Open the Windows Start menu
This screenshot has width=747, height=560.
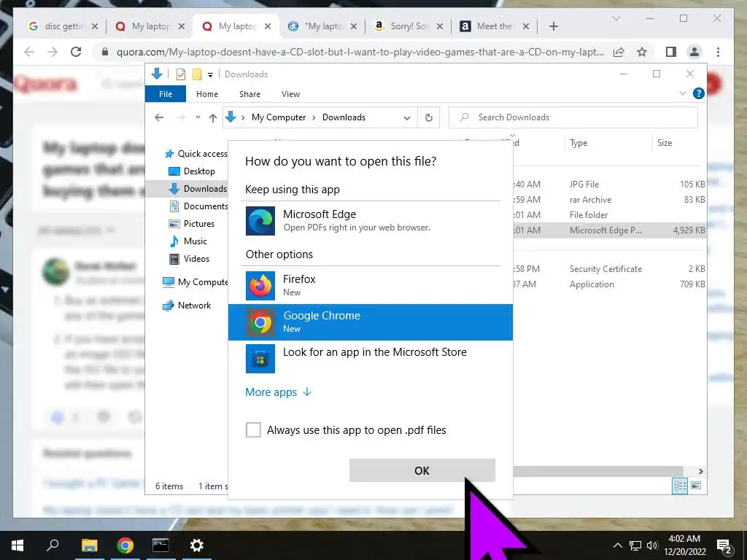tap(18, 545)
